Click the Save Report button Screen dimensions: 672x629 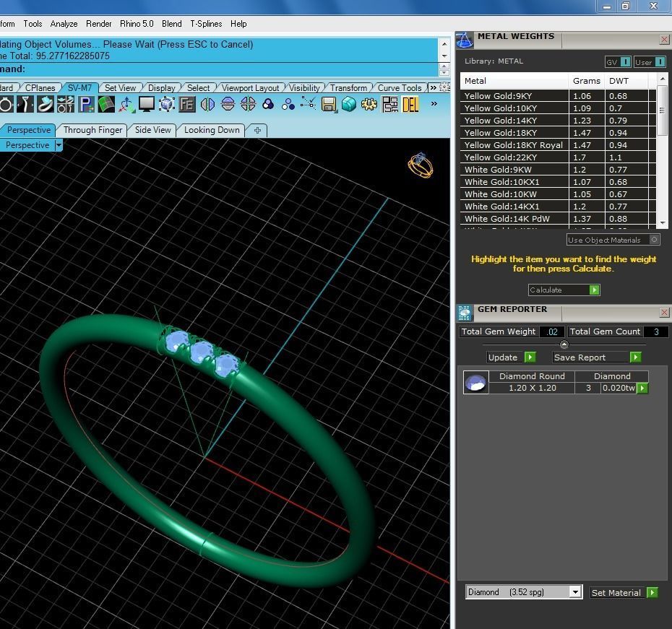click(596, 357)
